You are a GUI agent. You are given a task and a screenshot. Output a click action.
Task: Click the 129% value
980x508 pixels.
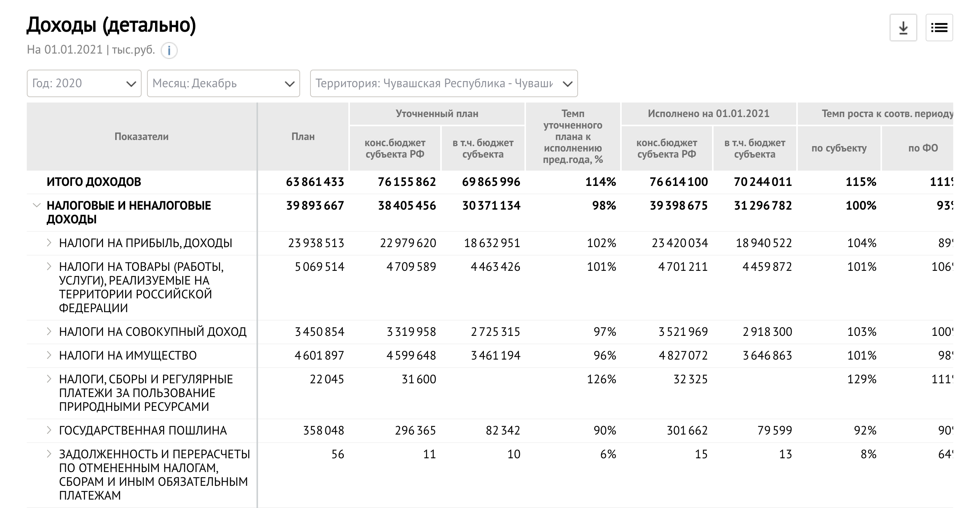click(862, 379)
